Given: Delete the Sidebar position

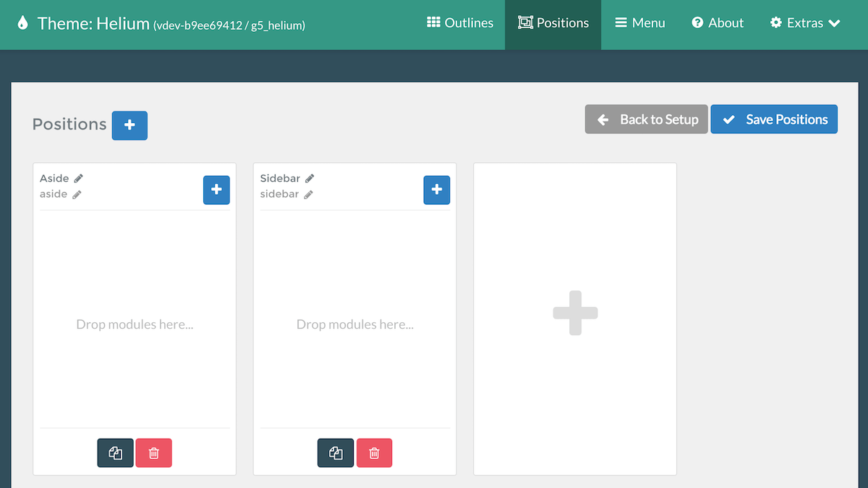Looking at the screenshot, I should 374,453.
